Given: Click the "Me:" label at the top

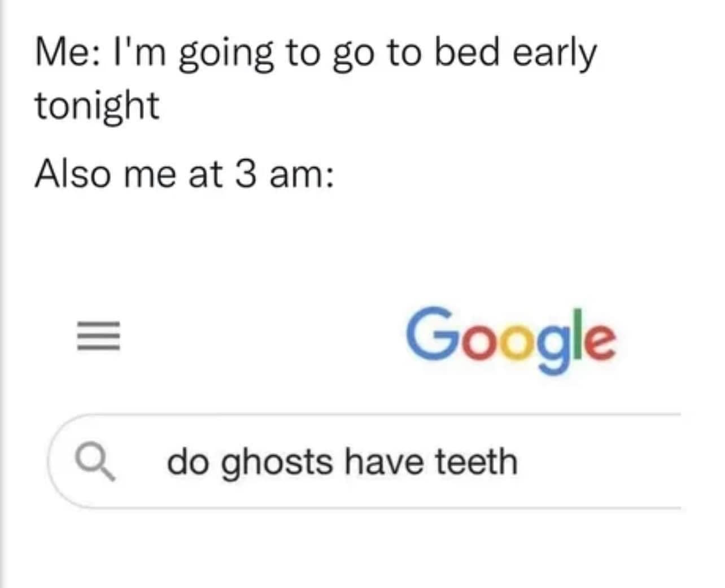Looking at the screenshot, I should 68,53.
